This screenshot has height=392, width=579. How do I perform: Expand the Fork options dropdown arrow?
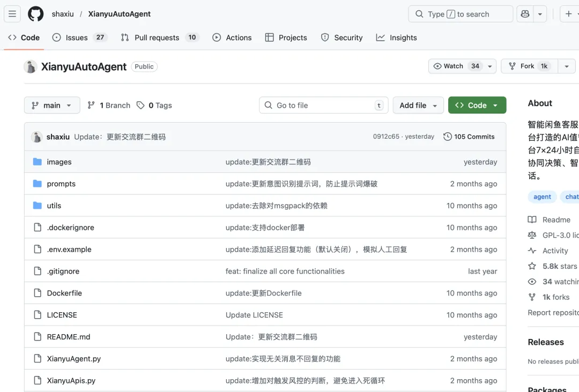coord(567,66)
